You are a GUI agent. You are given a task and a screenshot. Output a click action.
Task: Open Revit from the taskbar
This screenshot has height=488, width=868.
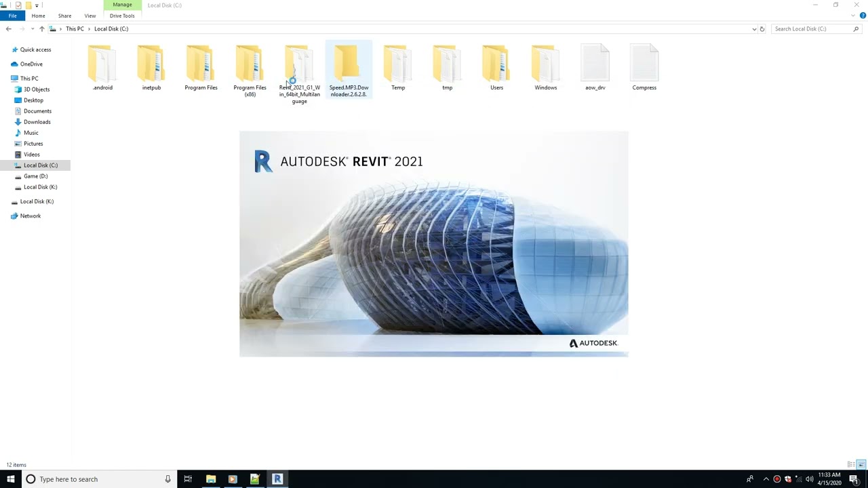coord(277,479)
